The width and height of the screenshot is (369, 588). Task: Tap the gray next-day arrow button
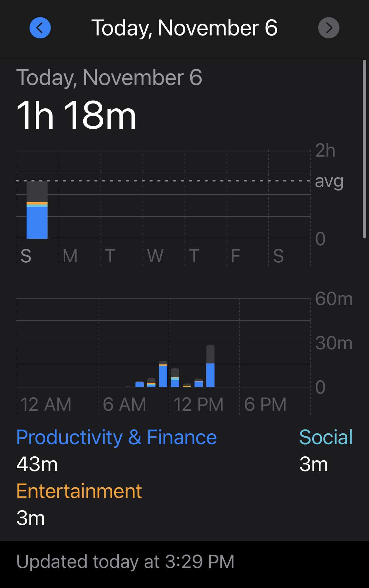pyautogui.click(x=329, y=28)
